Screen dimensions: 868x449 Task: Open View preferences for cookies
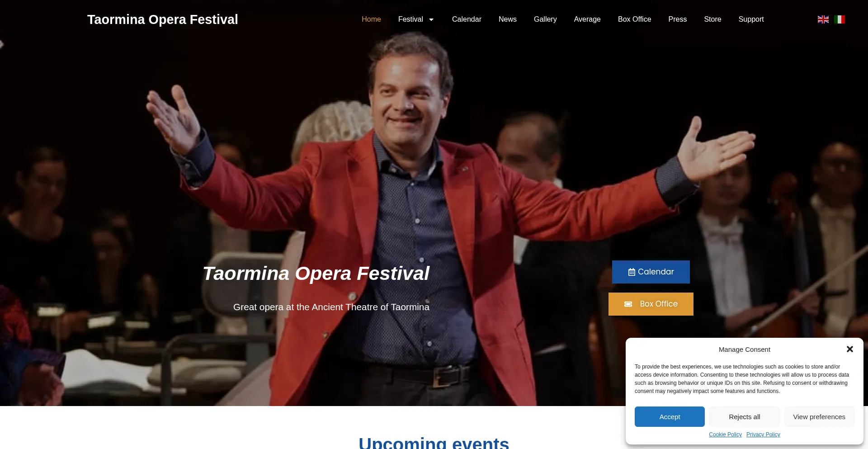(819, 417)
